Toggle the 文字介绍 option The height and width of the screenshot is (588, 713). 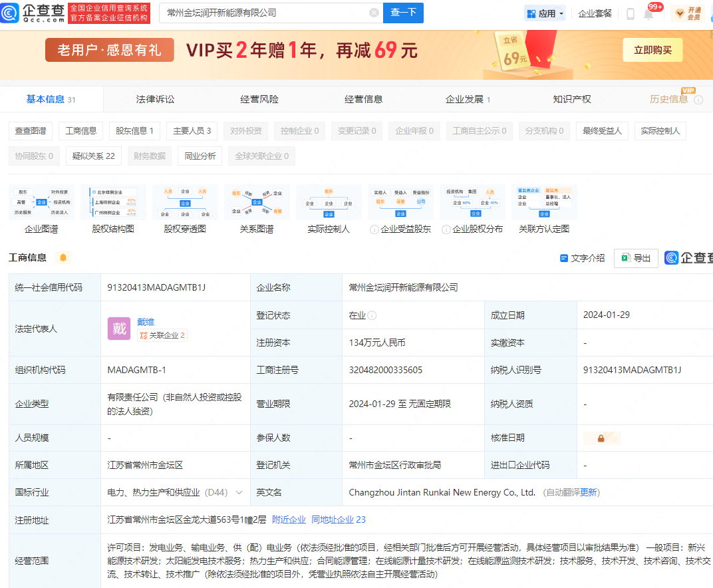coord(582,258)
